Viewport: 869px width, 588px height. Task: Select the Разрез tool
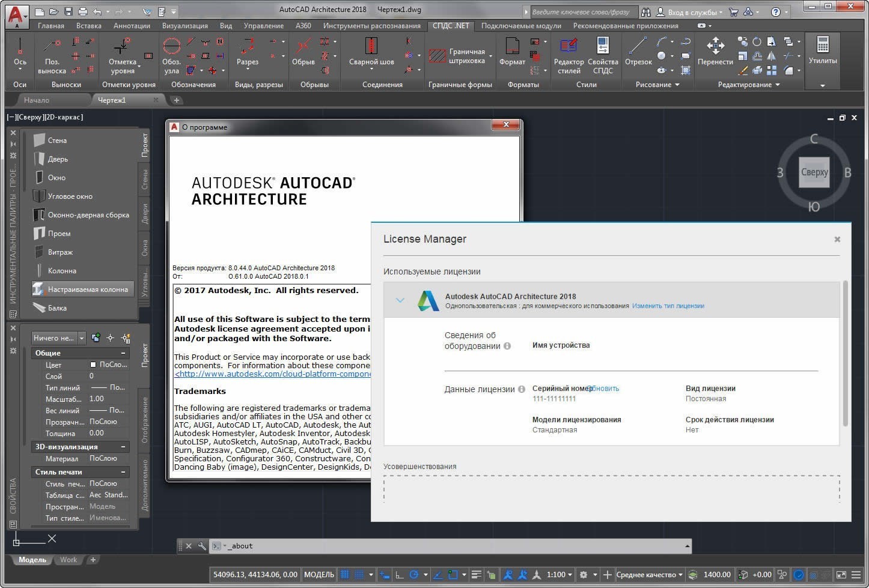coord(247,53)
